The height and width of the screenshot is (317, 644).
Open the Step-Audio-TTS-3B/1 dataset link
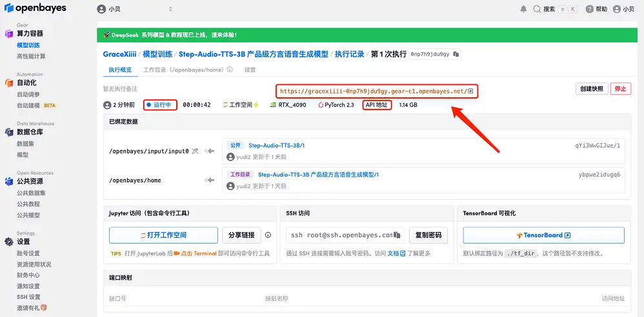point(276,145)
